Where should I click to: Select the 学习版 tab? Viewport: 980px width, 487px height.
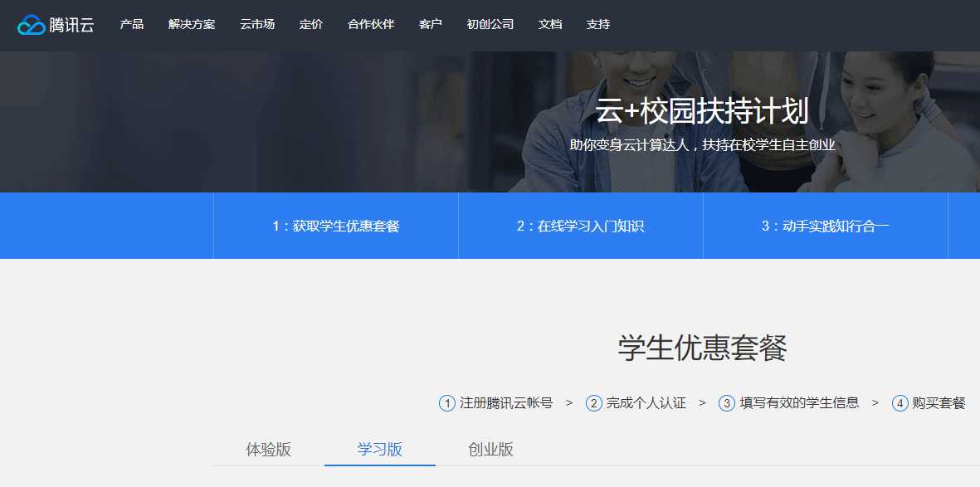click(380, 450)
